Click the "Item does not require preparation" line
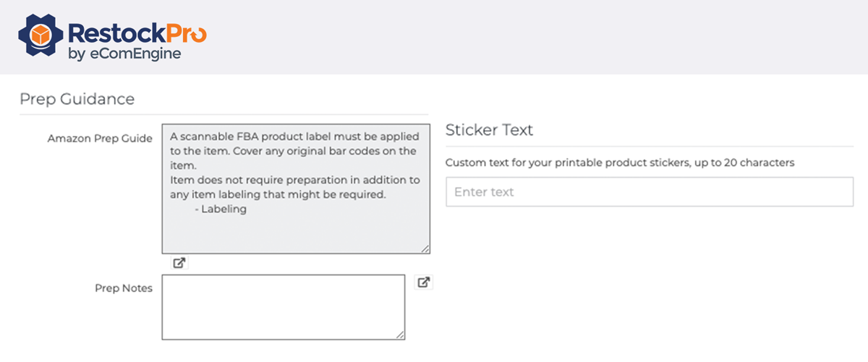The width and height of the screenshot is (868, 362). pyautogui.click(x=294, y=180)
